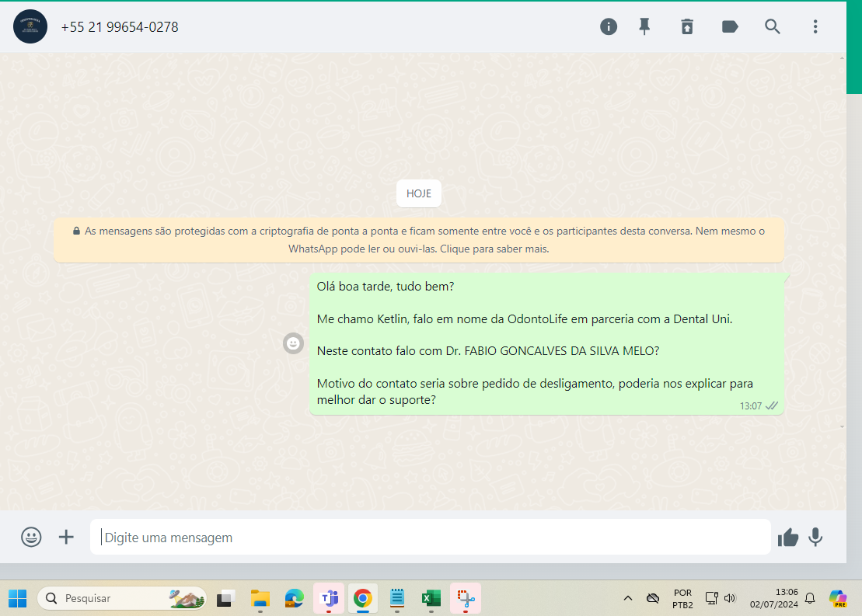Open notifications bell icon
Image resolution: width=862 pixels, height=616 pixels.
811,598
